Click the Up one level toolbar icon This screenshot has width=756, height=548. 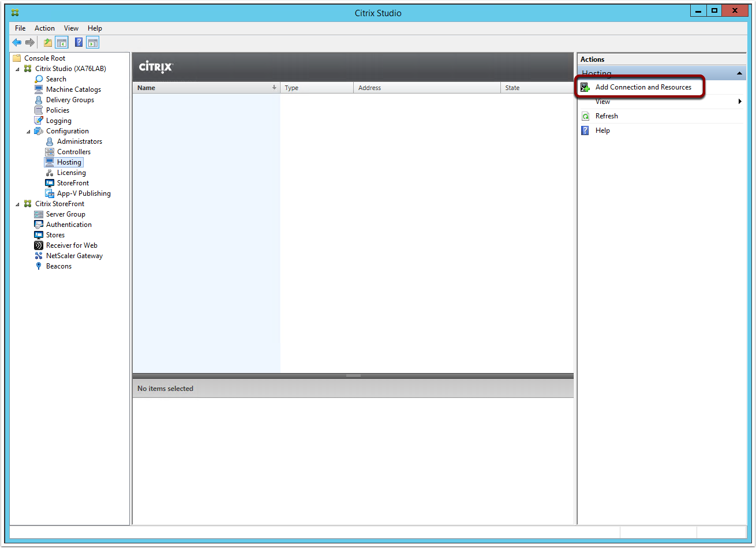(48, 42)
